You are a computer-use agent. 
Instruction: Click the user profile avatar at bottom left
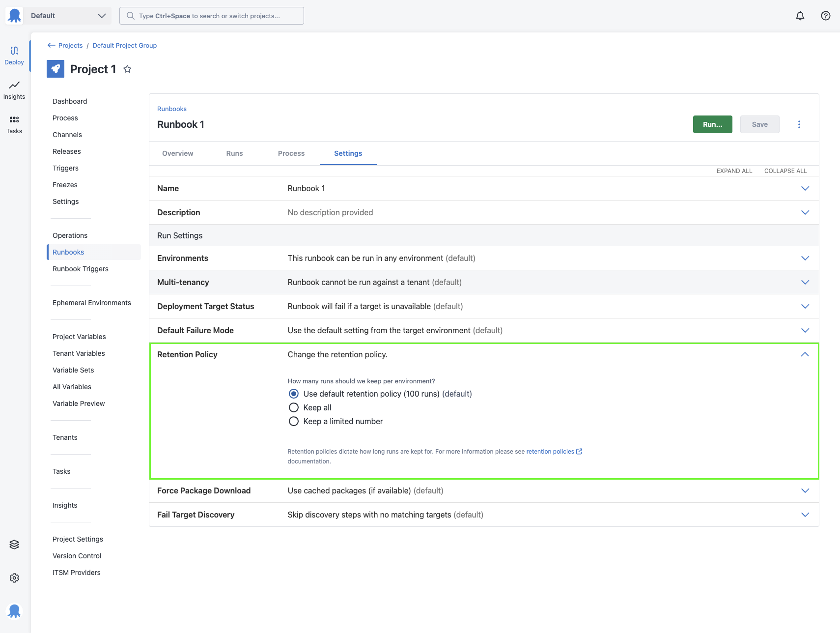click(14, 611)
